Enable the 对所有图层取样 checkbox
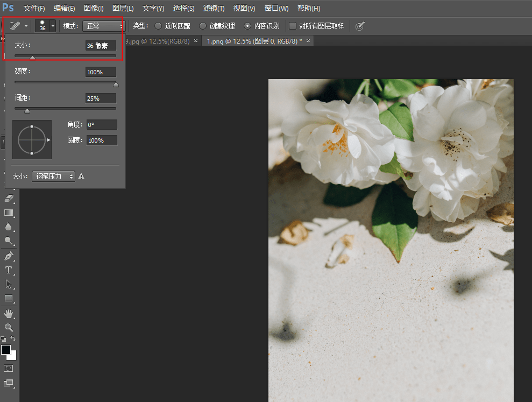Image resolution: width=532 pixels, height=402 pixels. pos(293,26)
